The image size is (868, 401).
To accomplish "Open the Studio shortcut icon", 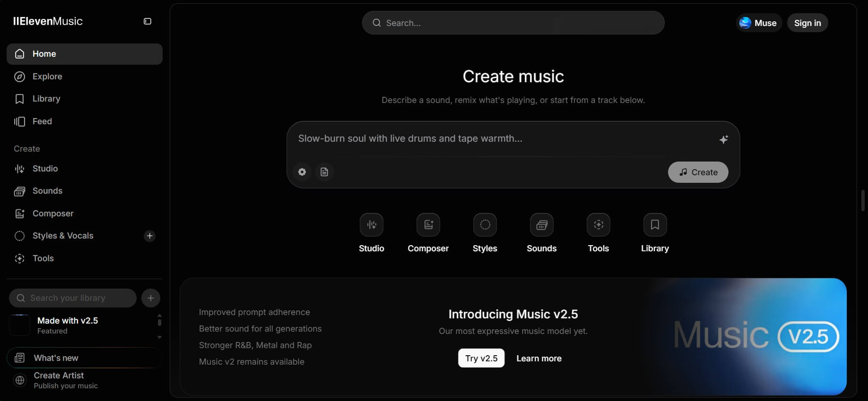I will [372, 225].
